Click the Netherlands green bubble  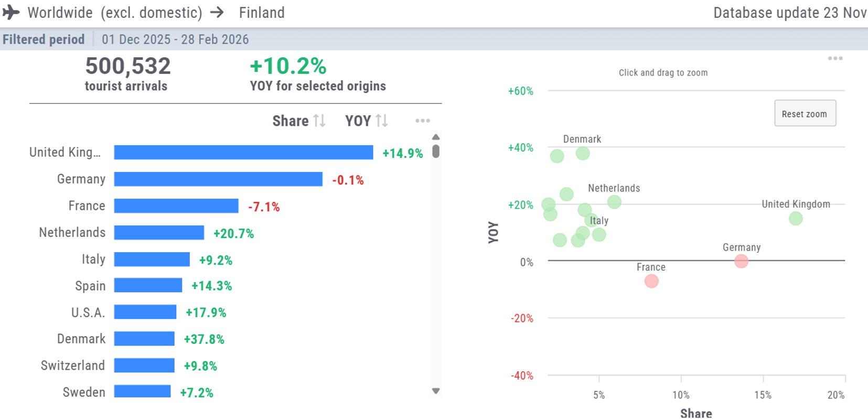(x=614, y=201)
